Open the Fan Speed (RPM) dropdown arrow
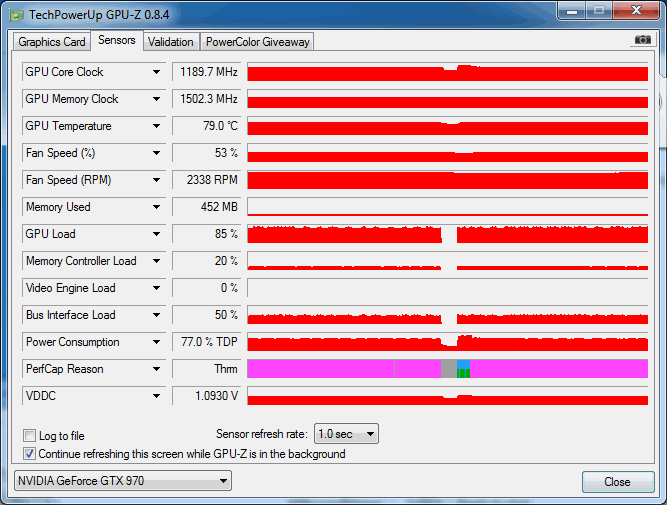The width and height of the screenshot is (667, 505). (156, 180)
